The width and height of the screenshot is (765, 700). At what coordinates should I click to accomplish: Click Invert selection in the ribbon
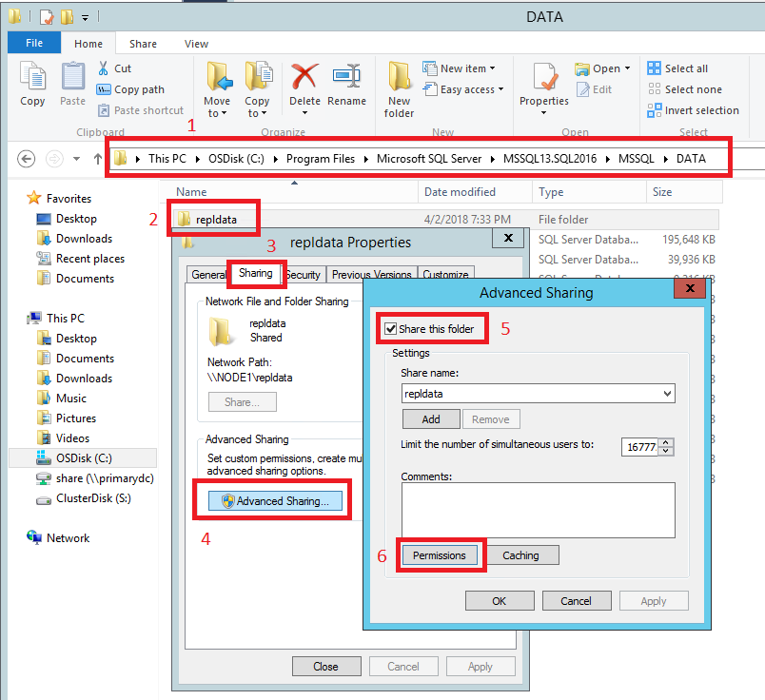693,110
